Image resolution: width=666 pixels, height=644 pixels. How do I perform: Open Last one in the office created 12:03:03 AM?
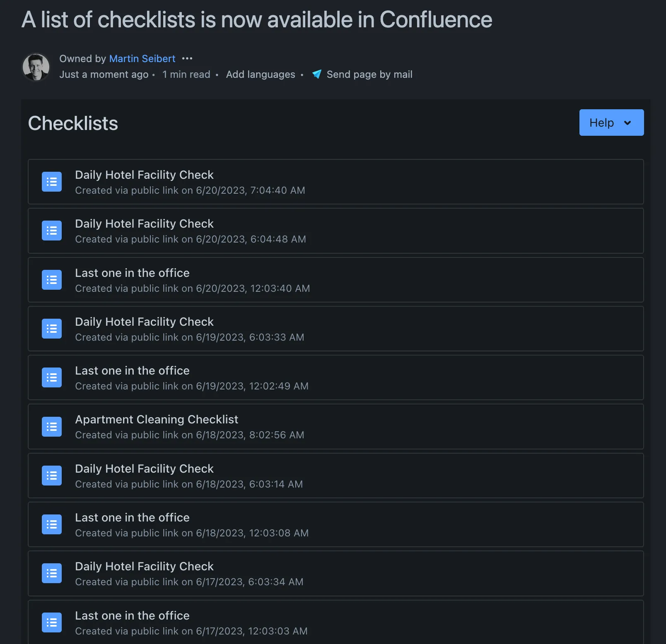coord(132,615)
